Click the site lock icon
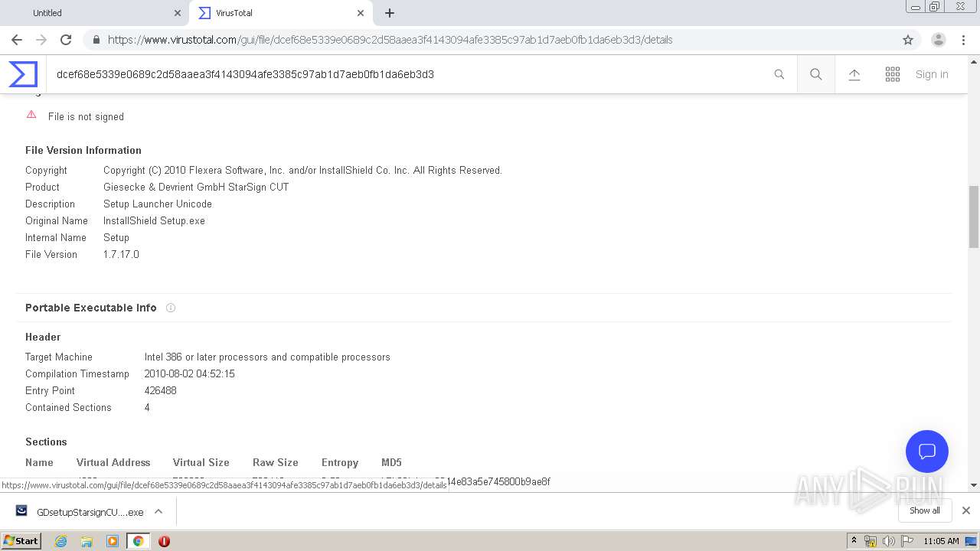 [x=96, y=40]
